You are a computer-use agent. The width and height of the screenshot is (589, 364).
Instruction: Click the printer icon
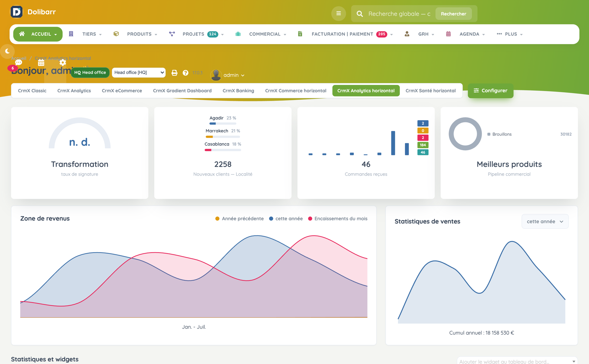click(x=174, y=73)
